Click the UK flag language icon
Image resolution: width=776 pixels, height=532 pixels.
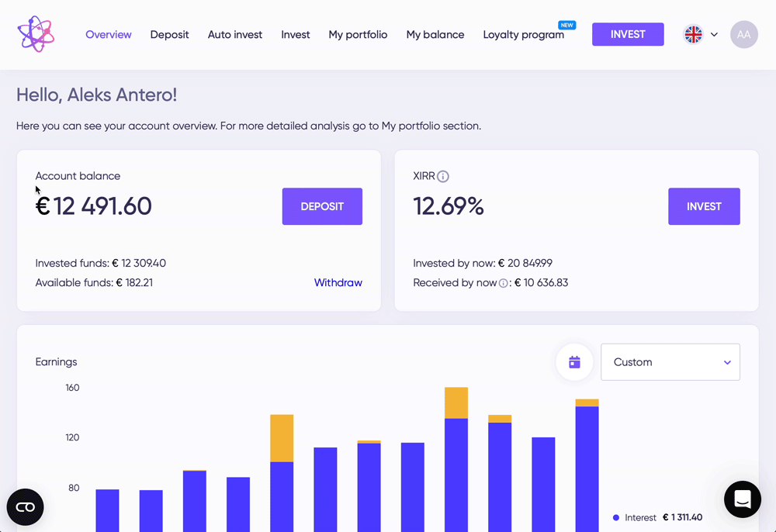[x=693, y=34]
